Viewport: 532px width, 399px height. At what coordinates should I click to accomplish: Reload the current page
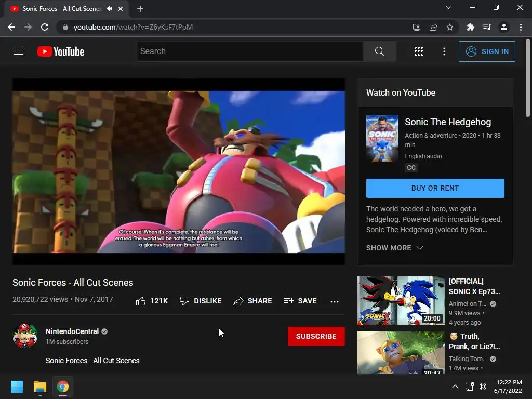[45, 27]
